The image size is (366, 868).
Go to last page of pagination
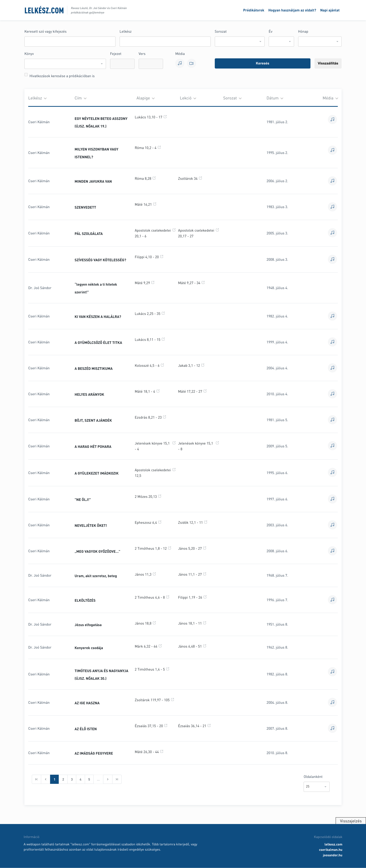(117, 779)
